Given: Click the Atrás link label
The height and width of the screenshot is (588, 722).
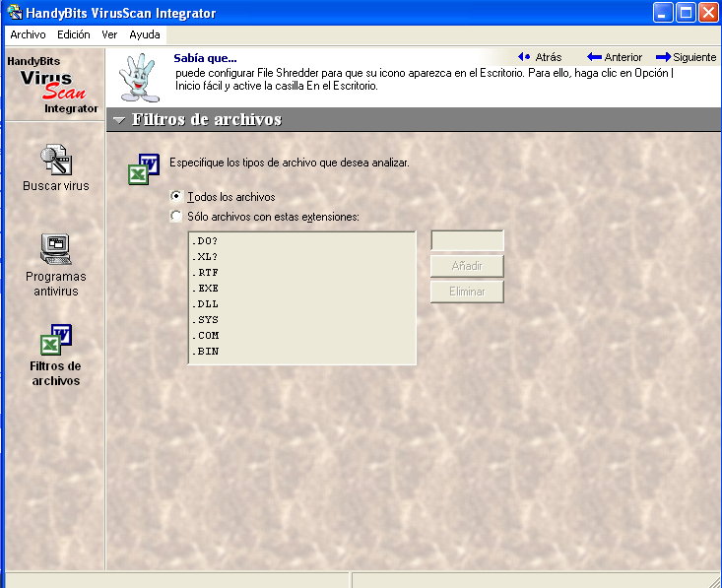Looking at the screenshot, I should [549, 57].
